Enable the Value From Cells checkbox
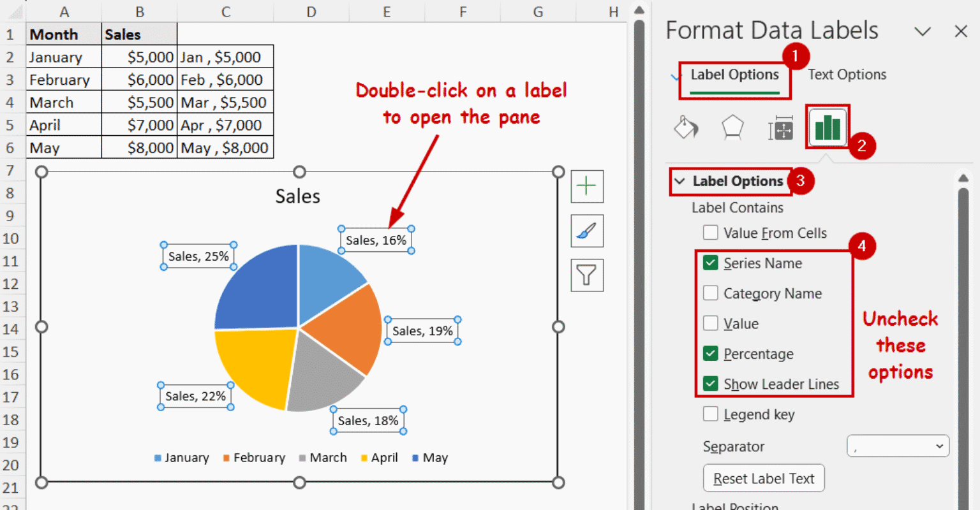Screen dimensions: 980x510 pos(710,233)
